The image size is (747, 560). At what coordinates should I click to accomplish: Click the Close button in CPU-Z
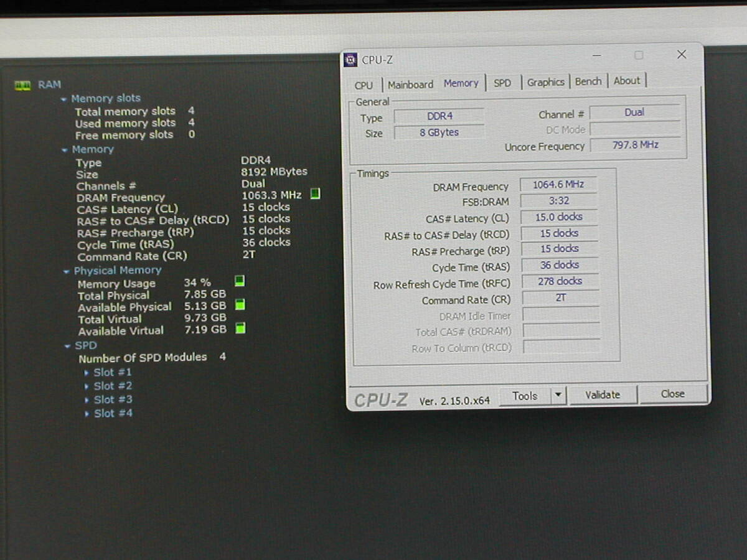[673, 394]
